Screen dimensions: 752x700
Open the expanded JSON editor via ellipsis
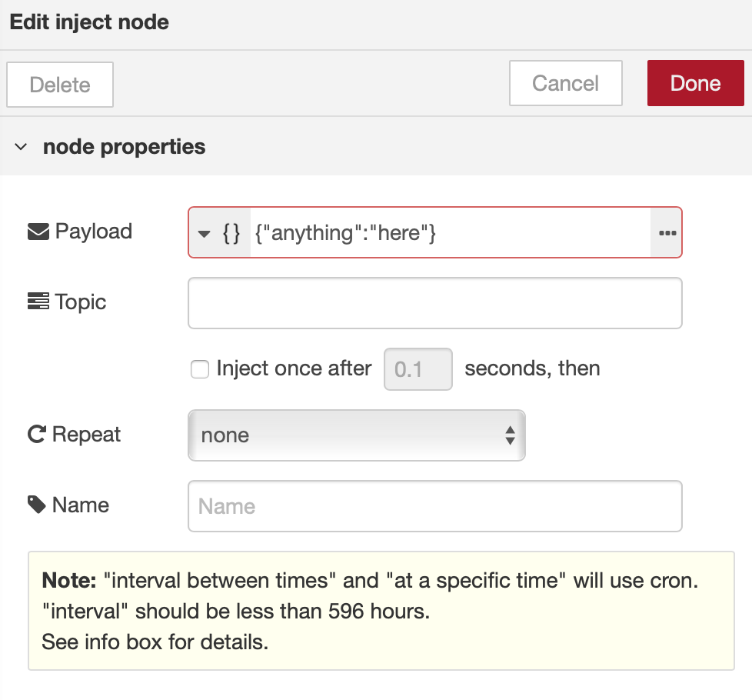tap(667, 232)
